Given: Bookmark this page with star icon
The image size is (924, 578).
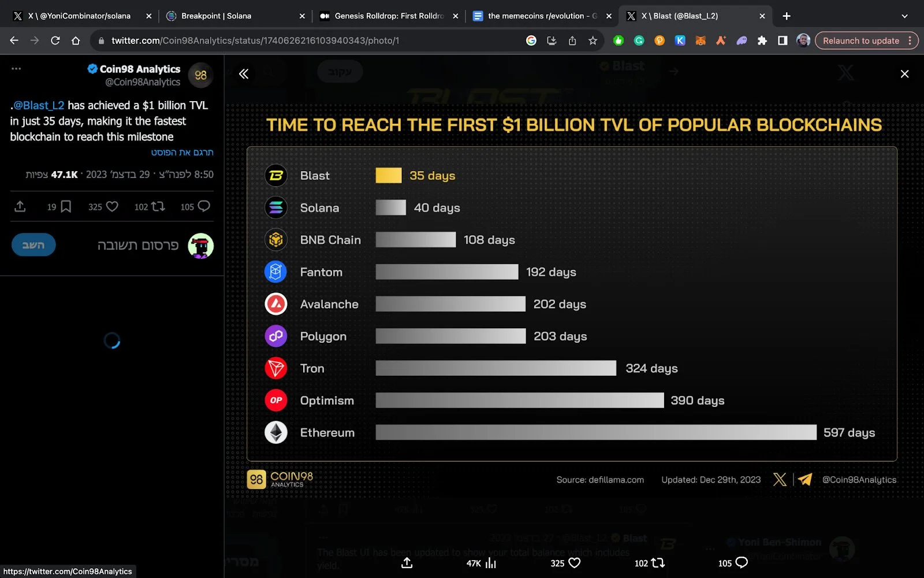Looking at the screenshot, I should 593,40.
